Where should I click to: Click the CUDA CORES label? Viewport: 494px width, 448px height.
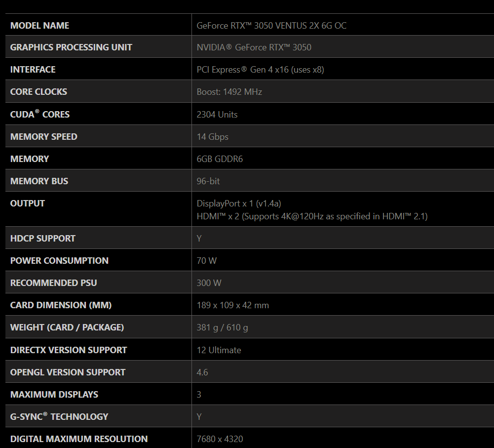click(x=40, y=115)
